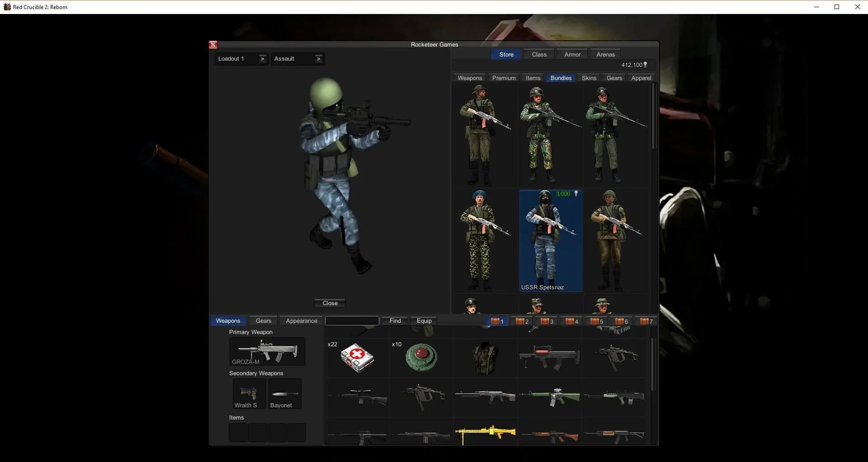The image size is (868, 462).
Task: Open the Appearance tab
Action: (301, 321)
